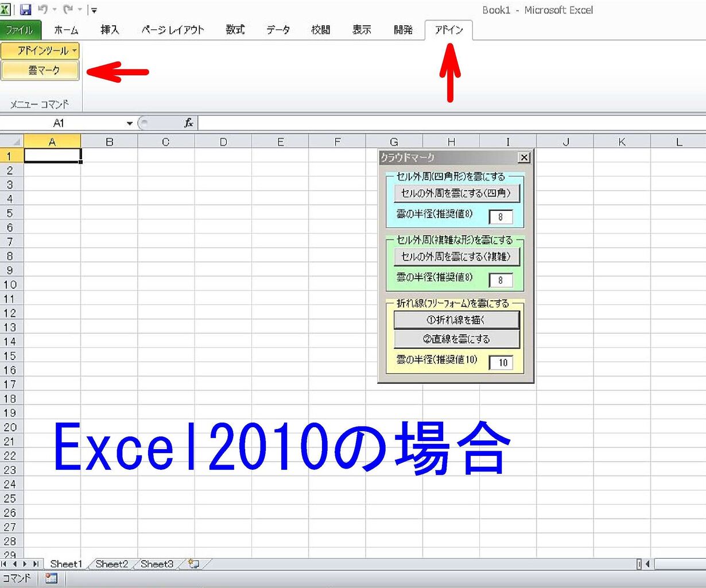Click the horizontal scrollbar left arrow
706x588 pixels.
tap(649, 564)
